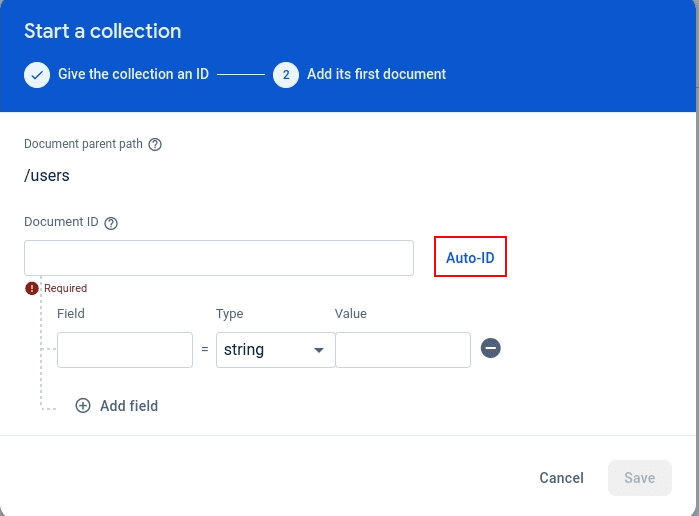
Task: Click the 'Start a collection' dialog title
Action: [x=103, y=31]
